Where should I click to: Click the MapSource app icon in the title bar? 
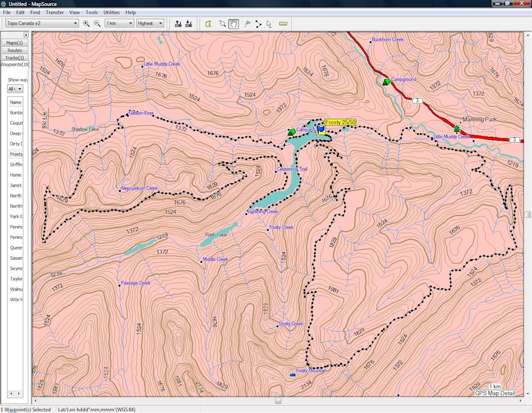pyautogui.click(x=4, y=4)
